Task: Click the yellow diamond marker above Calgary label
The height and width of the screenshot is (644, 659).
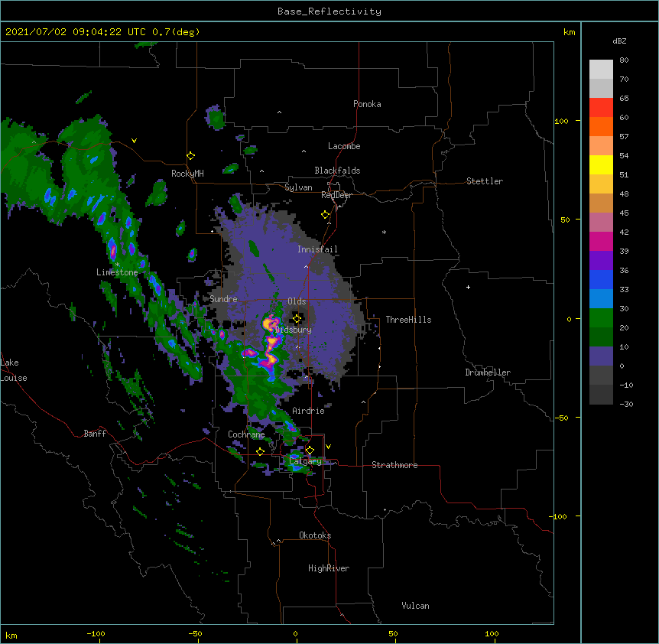Action: tap(310, 450)
